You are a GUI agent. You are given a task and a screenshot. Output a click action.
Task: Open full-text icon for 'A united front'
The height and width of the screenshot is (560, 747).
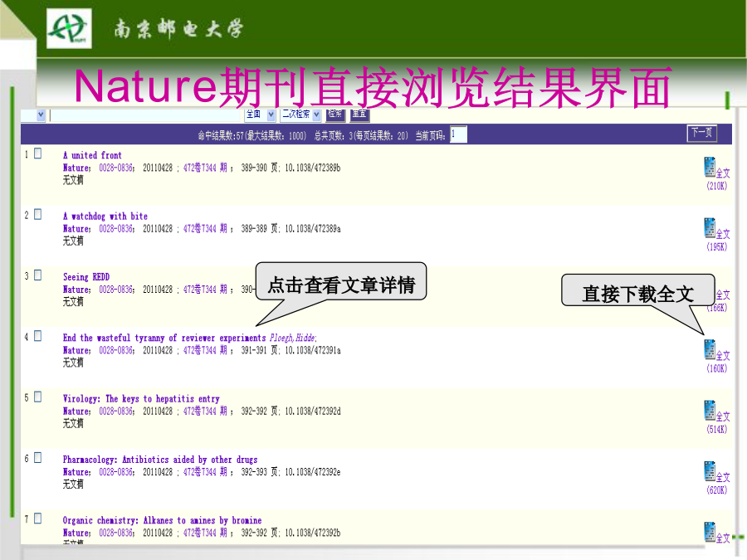point(710,167)
